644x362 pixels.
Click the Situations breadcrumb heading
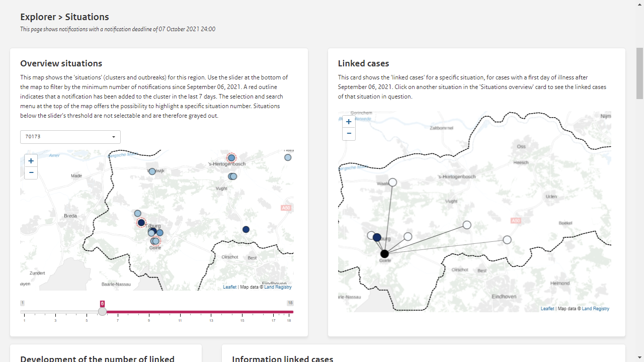[x=87, y=17]
